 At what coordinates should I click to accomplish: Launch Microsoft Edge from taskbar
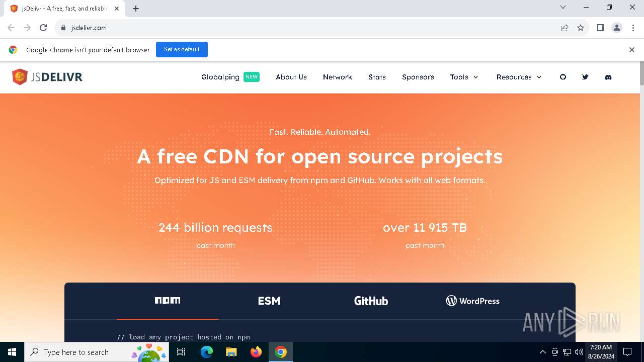pyautogui.click(x=207, y=352)
